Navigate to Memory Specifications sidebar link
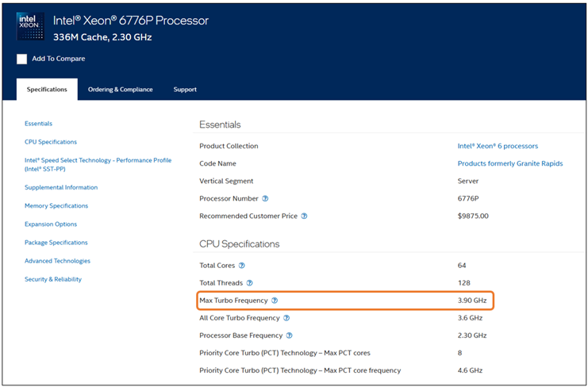 (x=56, y=206)
